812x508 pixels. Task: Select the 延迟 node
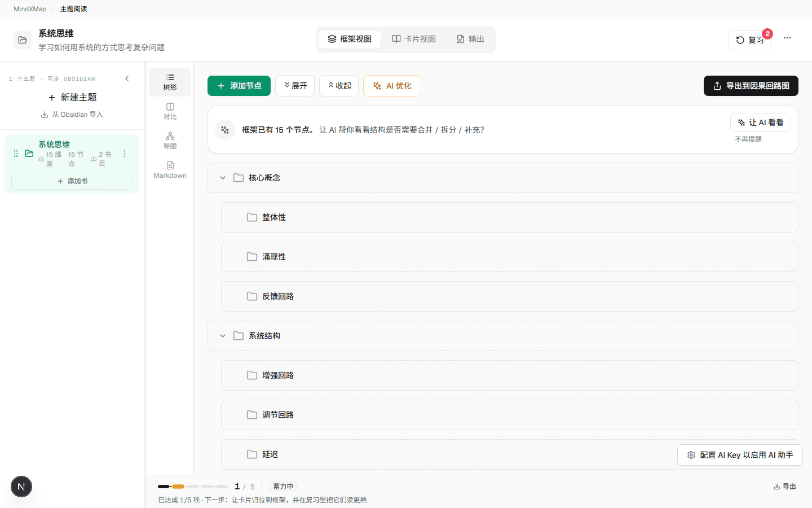(x=510, y=454)
